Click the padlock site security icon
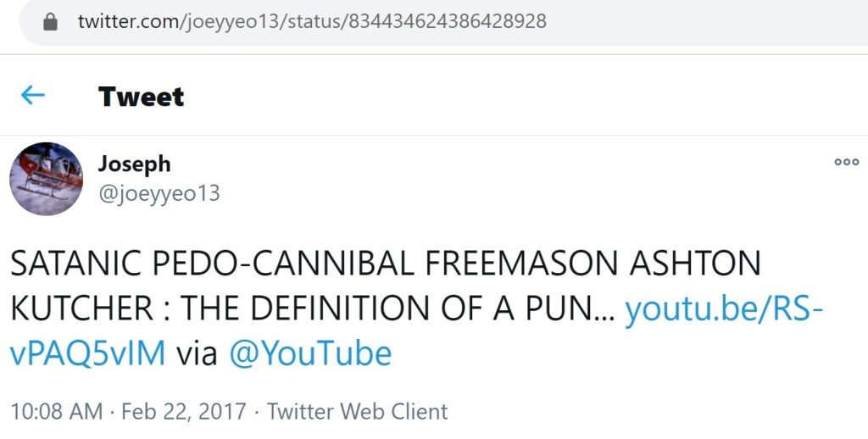868x439 pixels. pos(50,22)
